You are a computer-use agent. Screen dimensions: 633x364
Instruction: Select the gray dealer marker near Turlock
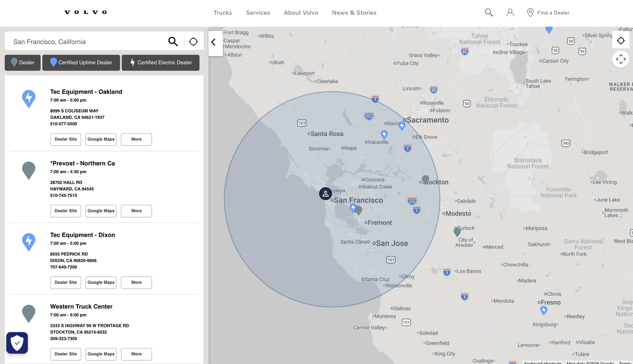[x=457, y=232]
